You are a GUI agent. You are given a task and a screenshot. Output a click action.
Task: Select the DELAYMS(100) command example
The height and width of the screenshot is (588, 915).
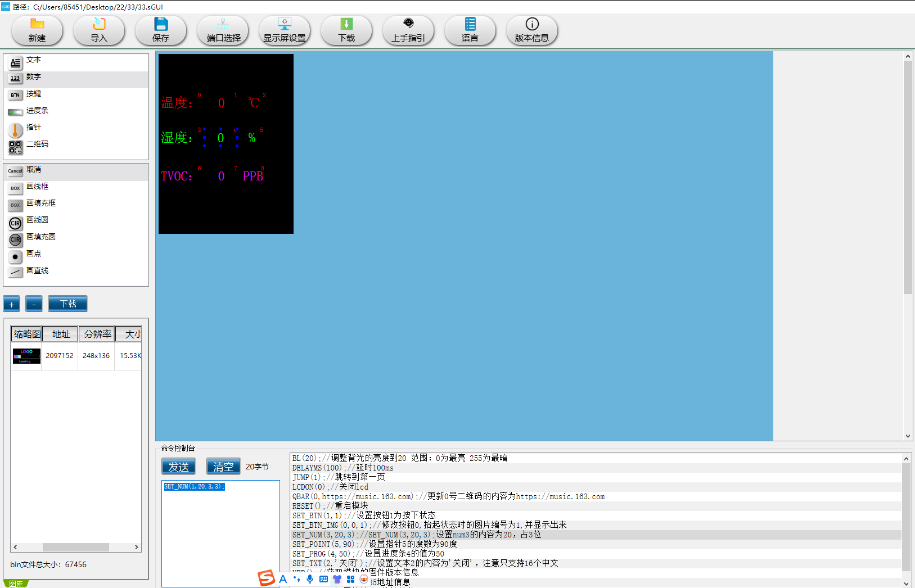click(596, 468)
